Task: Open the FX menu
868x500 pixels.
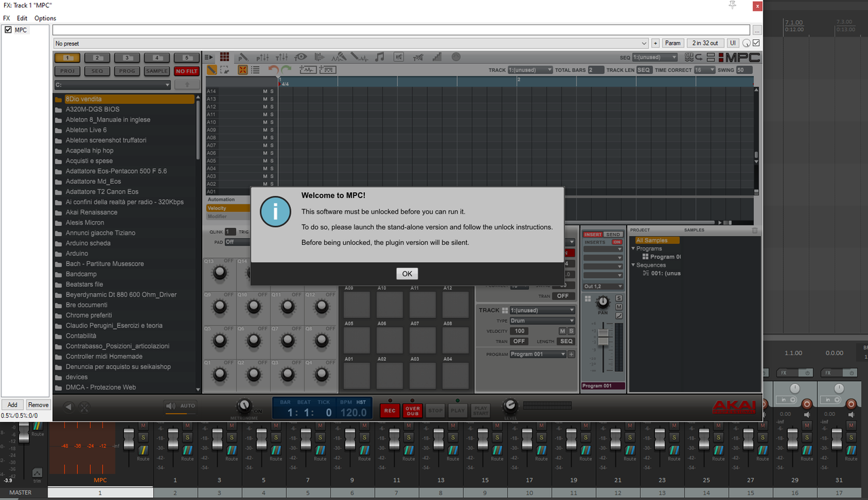Action: pyautogui.click(x=7, y=18)
